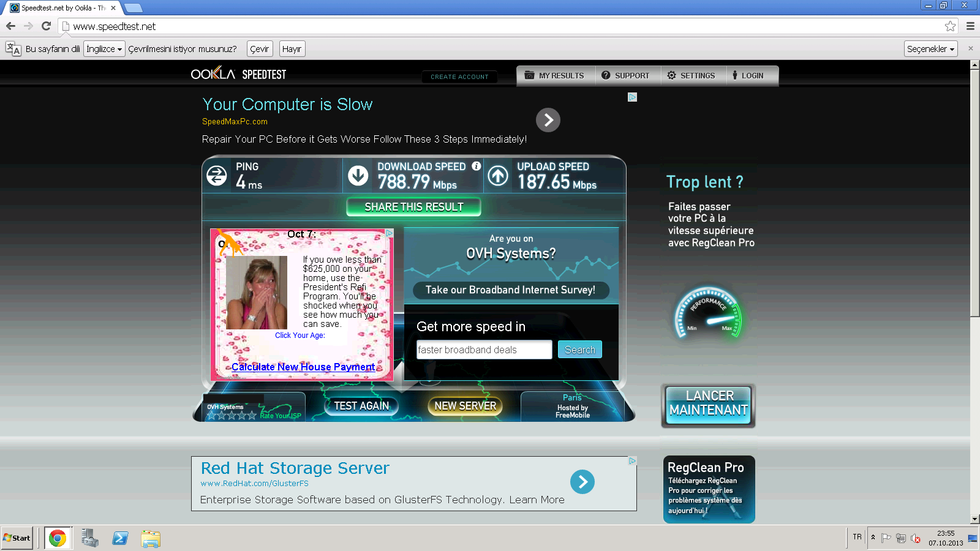Click the RegClean Pro ad box

709,489
